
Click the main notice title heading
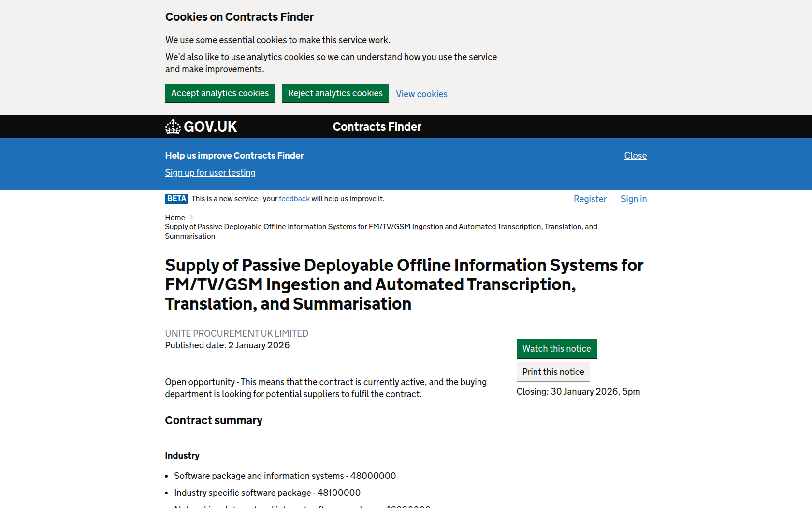tap(404, 284)
